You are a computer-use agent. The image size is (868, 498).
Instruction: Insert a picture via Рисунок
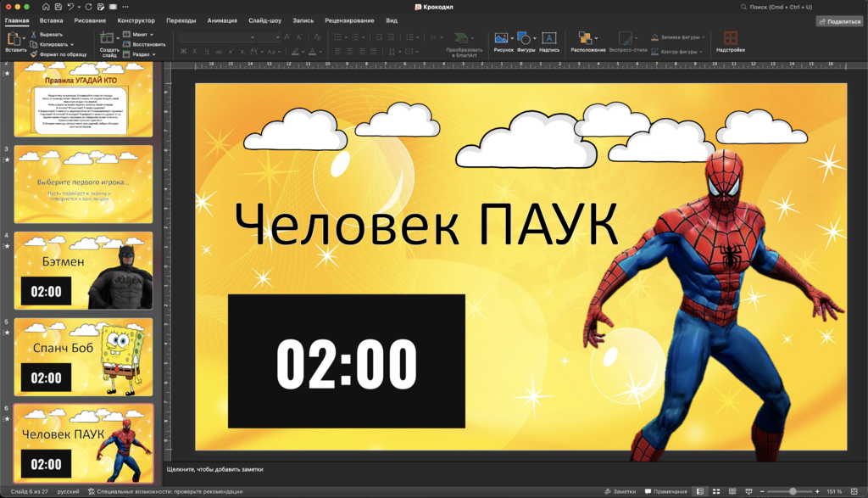point(504,42)
